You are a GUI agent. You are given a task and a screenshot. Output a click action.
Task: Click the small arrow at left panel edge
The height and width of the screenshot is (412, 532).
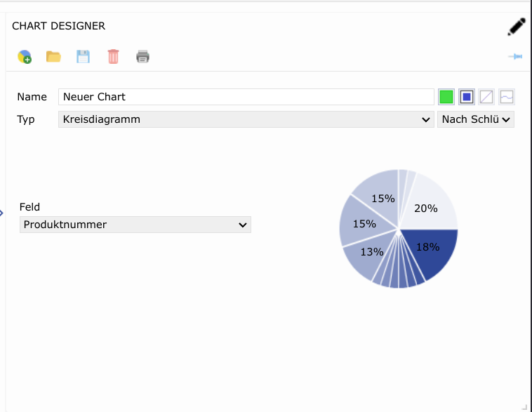tap(2, 213)
